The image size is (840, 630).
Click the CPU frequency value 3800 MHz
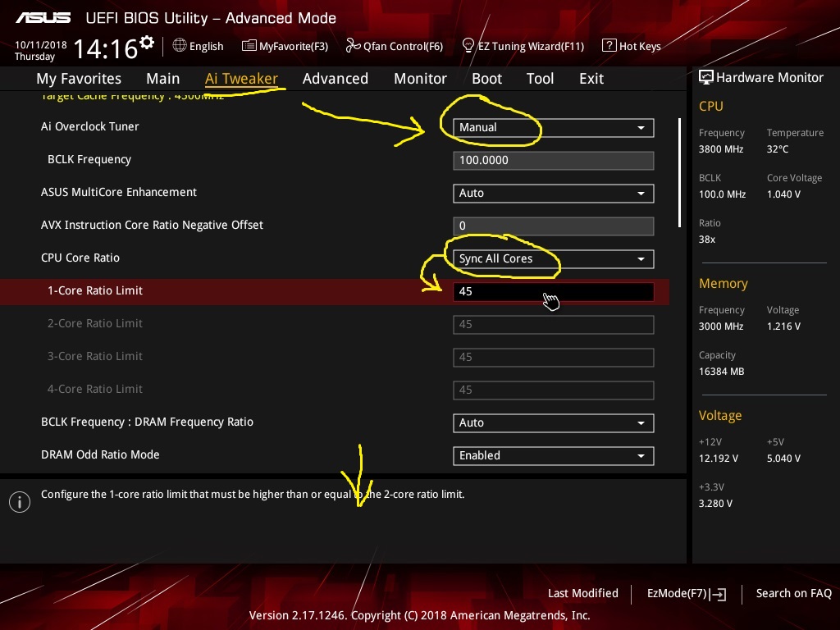point(721,149)
